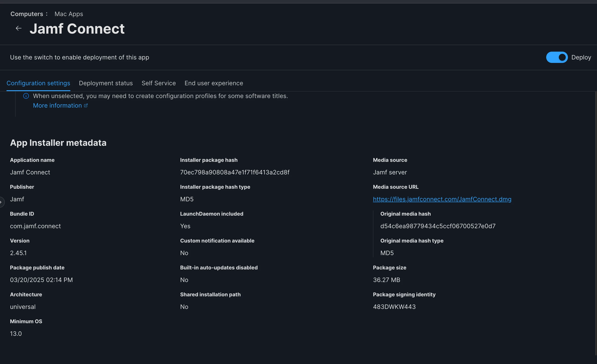This screenshot has width=597, height=364.
Task: Select the Configuration settings tab
Action: coord(38,83)
